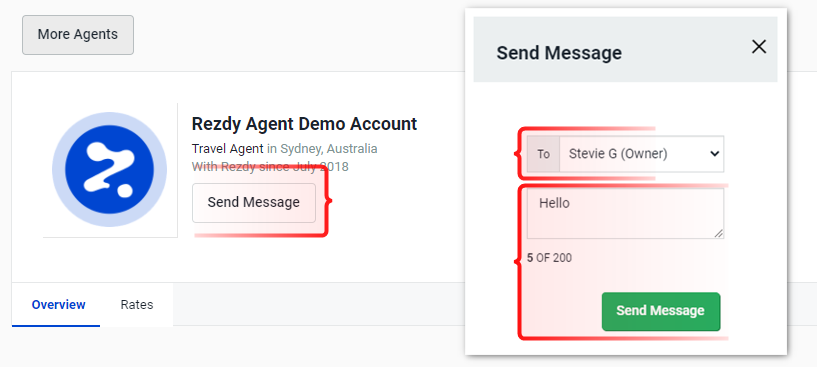Click the 5 OF 200 character counter
Viewport: 817px width, 367px height.
(549, 258)
